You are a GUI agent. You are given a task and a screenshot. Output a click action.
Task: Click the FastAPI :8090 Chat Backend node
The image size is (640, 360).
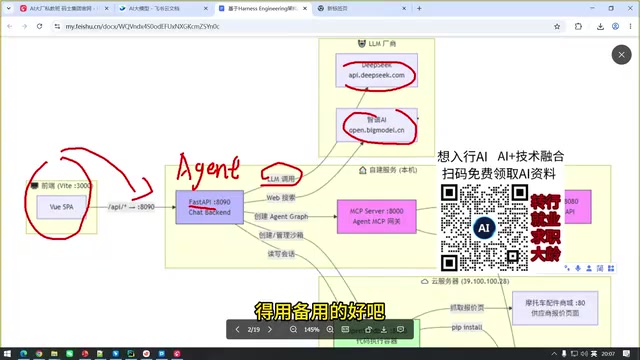click(x=209, y=207)
